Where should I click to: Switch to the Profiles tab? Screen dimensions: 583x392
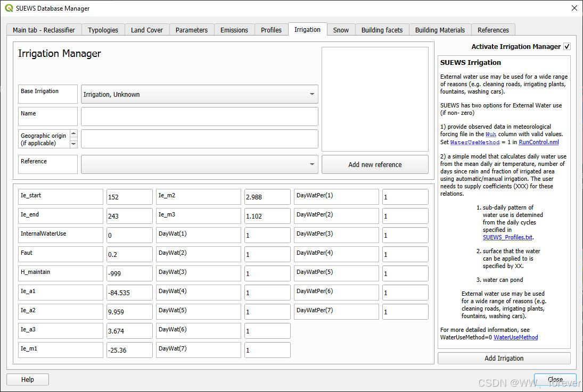[x=272, y=30]
